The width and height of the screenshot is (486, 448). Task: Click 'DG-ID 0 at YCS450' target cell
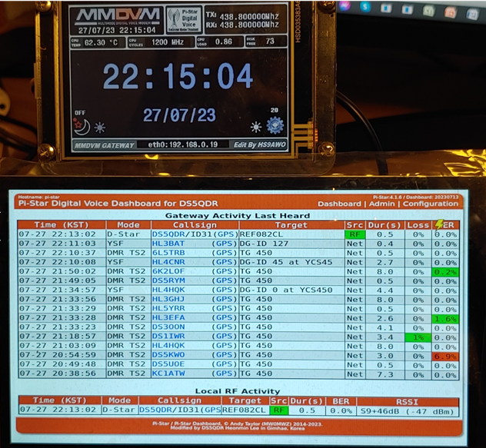coord(286,290)
